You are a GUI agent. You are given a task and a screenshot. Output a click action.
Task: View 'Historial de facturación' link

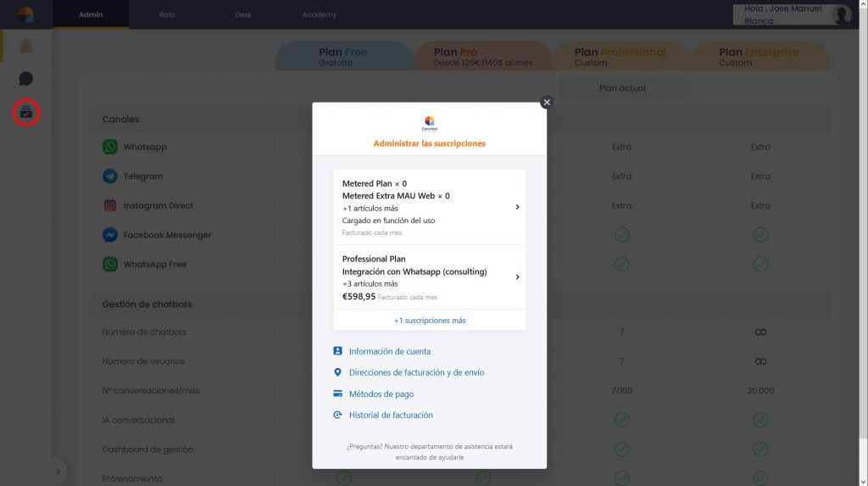[391, 415]
